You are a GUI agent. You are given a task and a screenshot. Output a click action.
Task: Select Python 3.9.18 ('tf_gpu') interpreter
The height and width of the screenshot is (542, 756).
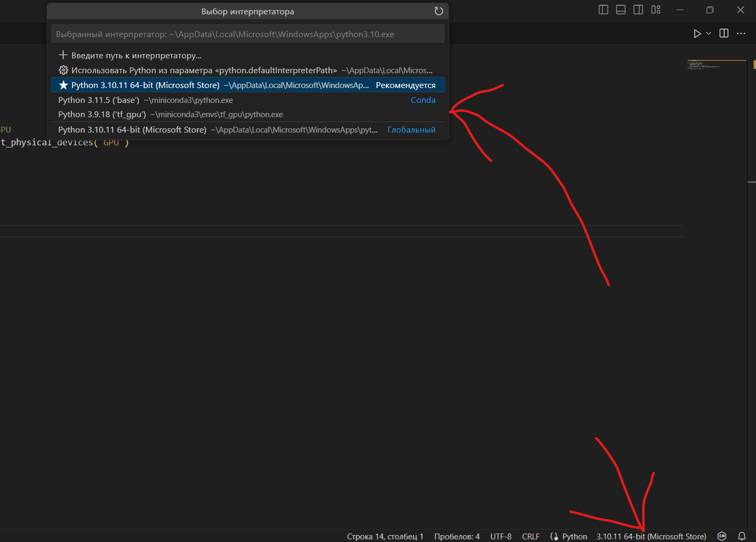coord(248,115)
